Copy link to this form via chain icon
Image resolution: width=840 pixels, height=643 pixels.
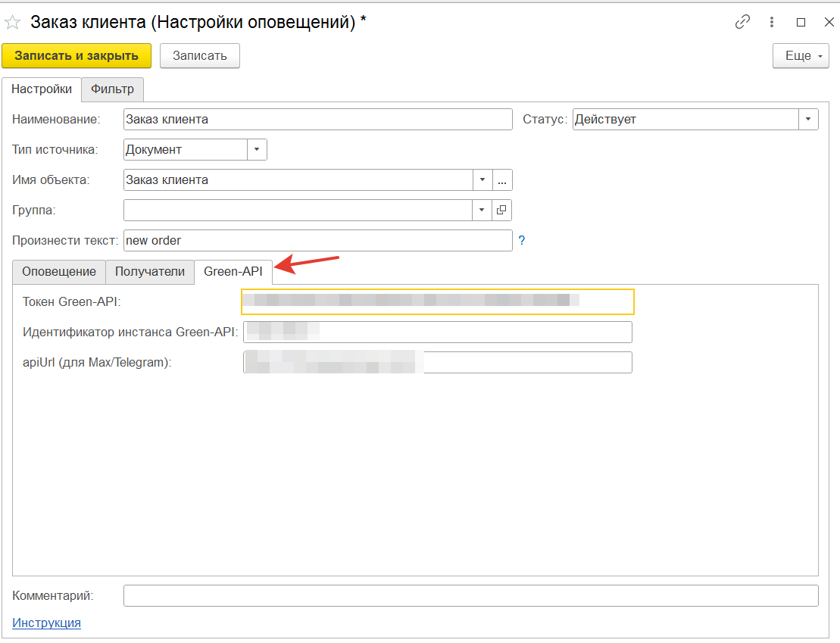click(742, 22)
